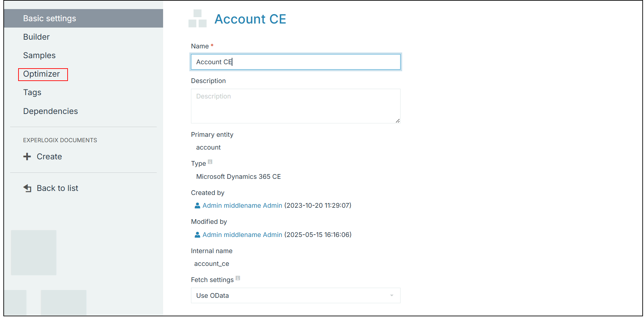Click Create under Experlogix Documents

tap(49, 157)
